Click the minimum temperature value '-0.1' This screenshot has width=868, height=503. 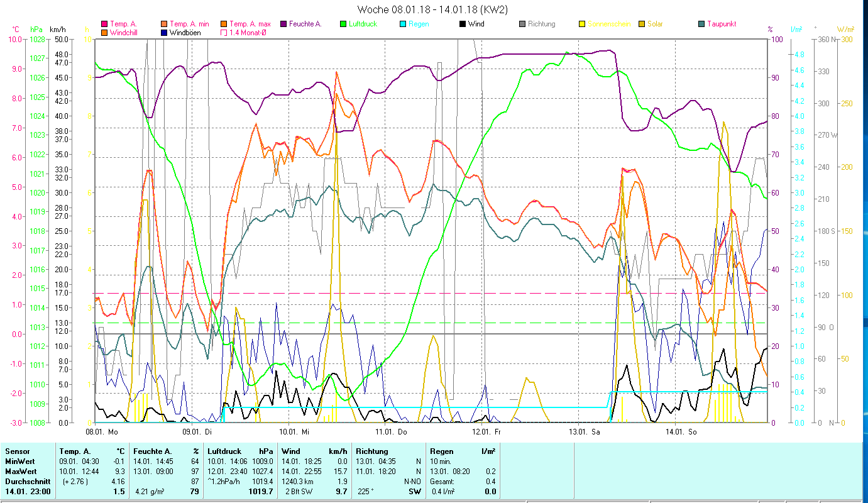[118, 462]
